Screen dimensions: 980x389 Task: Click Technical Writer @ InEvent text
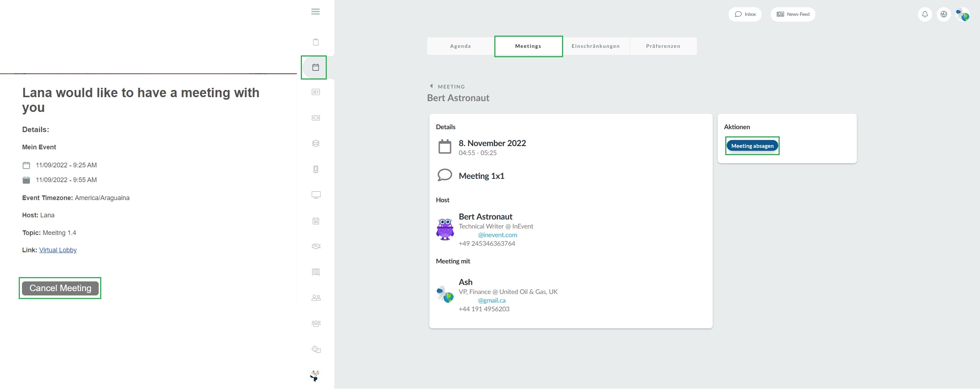pyautogui.click(x=496, y=226)
